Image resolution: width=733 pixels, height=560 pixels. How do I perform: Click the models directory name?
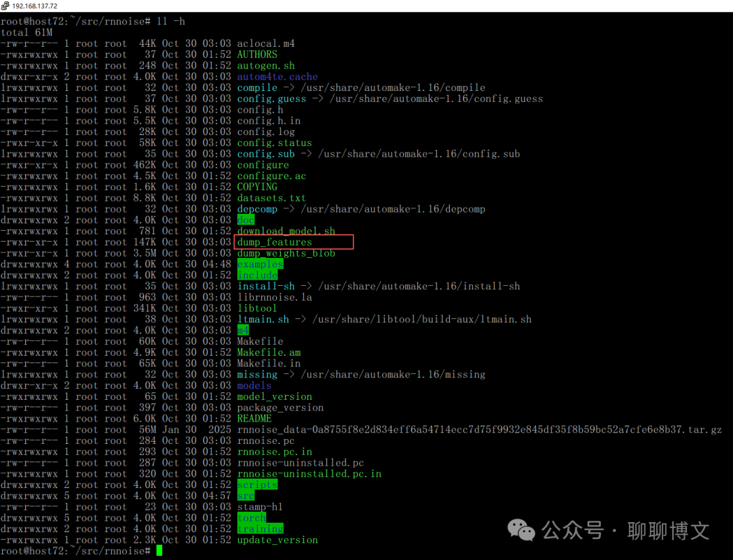click(x=255, y=386)
